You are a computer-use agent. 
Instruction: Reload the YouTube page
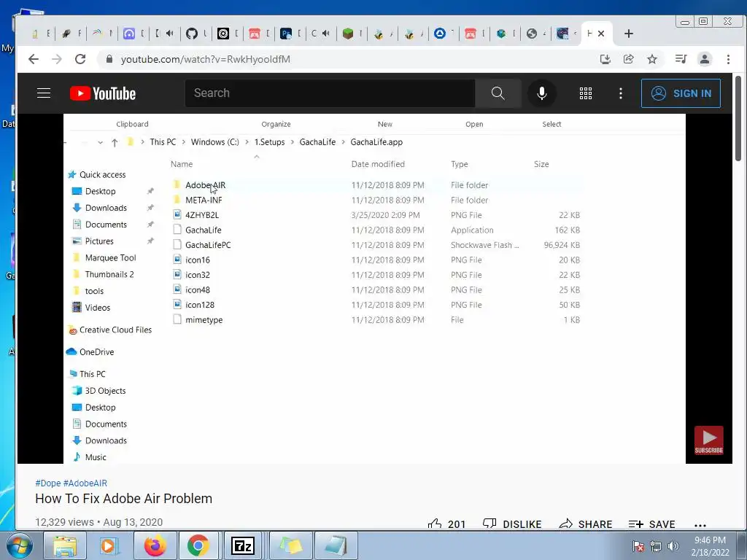tap(80, 59)
